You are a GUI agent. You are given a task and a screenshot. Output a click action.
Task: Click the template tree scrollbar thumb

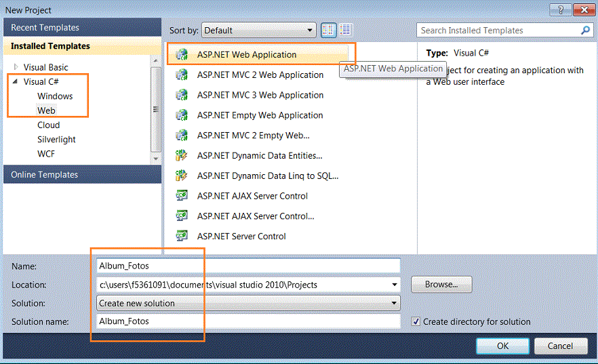(x=156, y=109)
